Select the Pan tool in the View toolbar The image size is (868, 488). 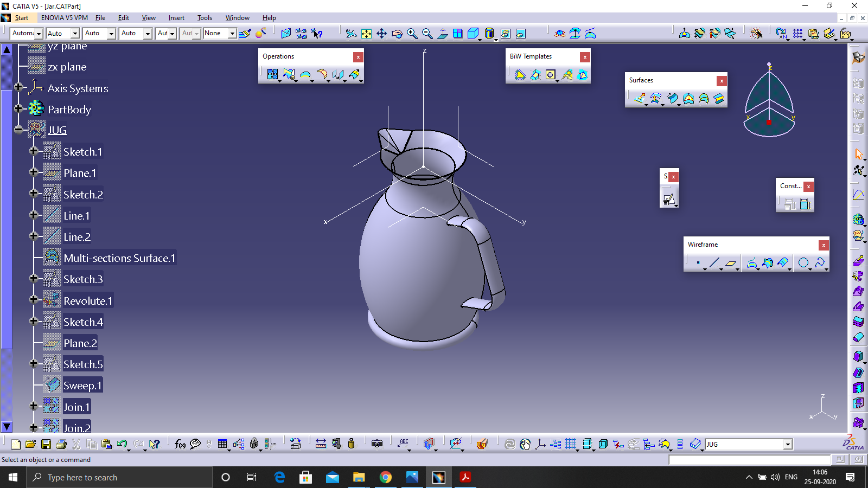pos(382,34)
